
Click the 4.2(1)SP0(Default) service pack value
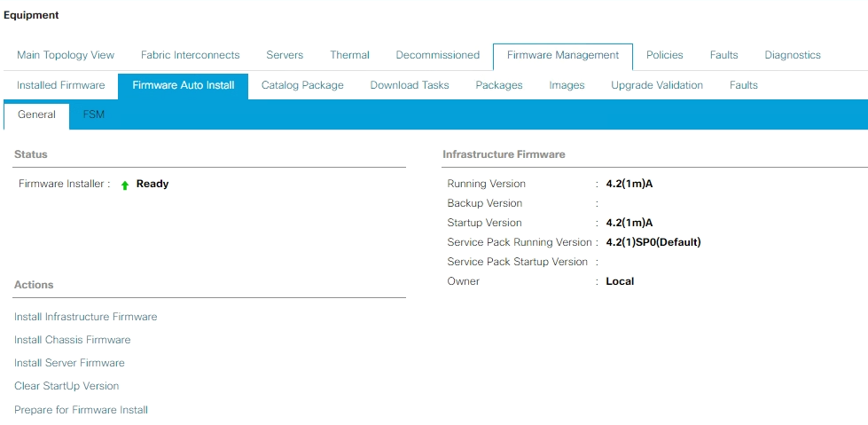653,242
